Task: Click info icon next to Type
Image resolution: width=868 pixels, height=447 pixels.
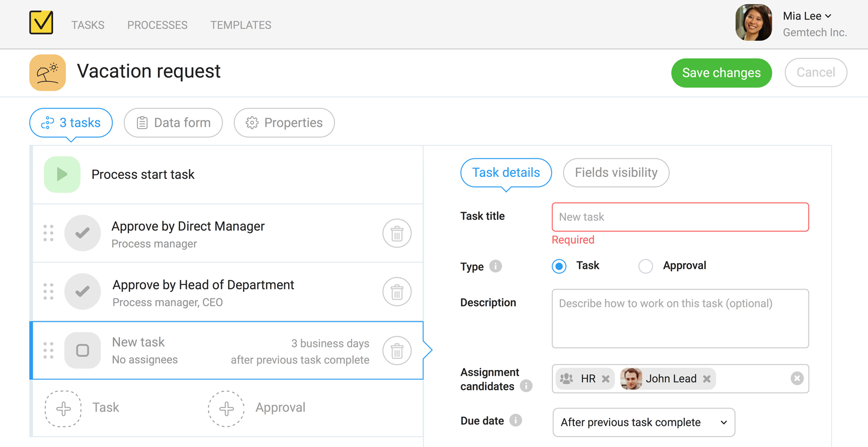Action: click(495, 266)
